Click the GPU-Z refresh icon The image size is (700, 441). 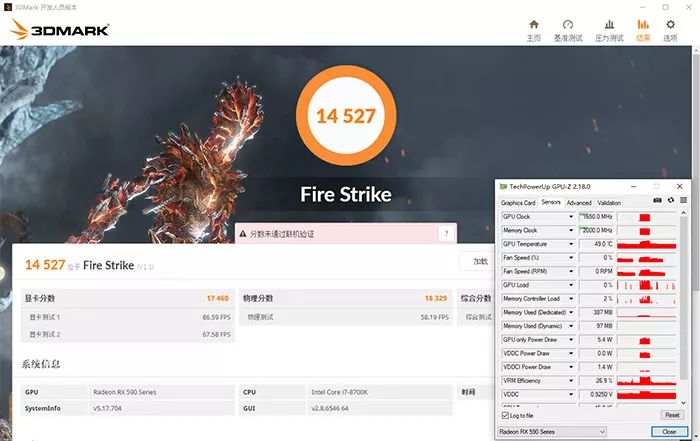click(x=671, y=200)
